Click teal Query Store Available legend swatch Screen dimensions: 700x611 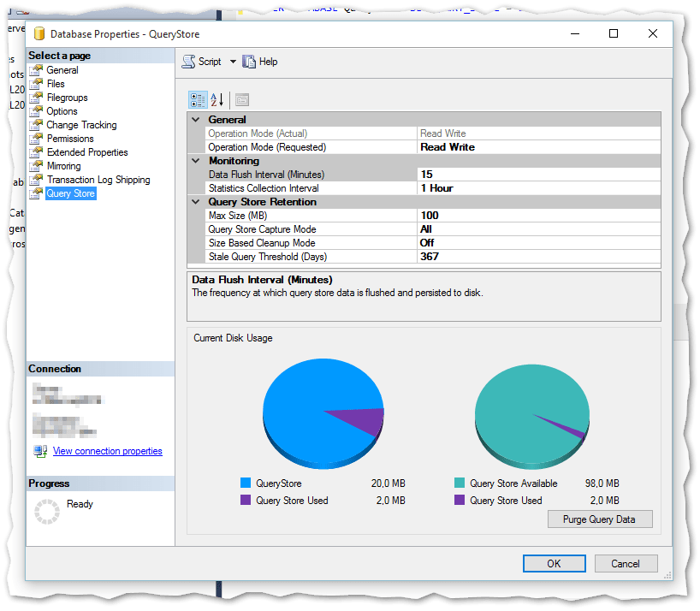[460, 483]
